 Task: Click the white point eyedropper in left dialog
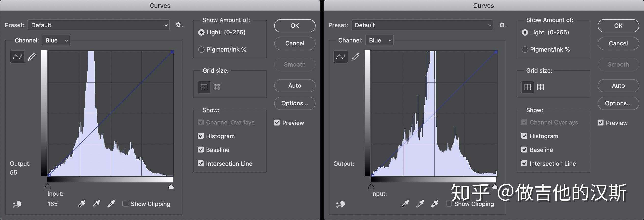pos(111,204)
